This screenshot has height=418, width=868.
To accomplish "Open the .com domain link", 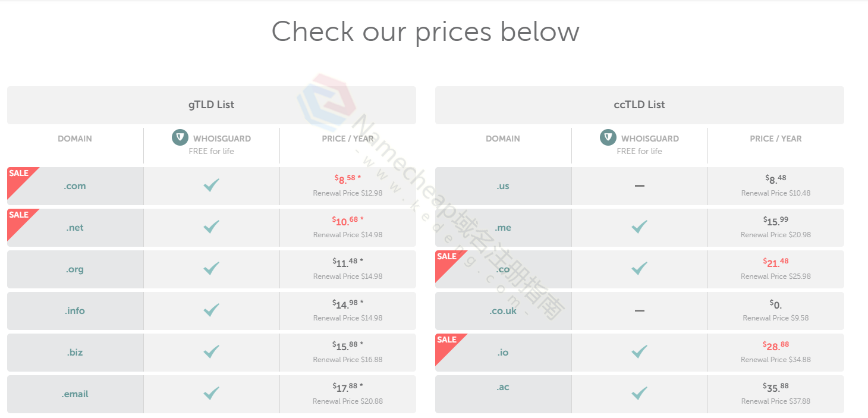I will [75, 186].
